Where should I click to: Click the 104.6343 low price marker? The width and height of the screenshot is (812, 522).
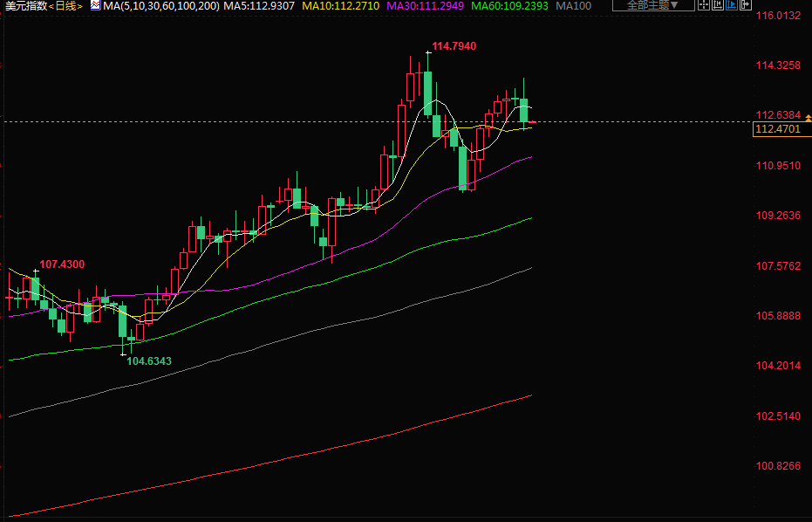coord(149,361)
